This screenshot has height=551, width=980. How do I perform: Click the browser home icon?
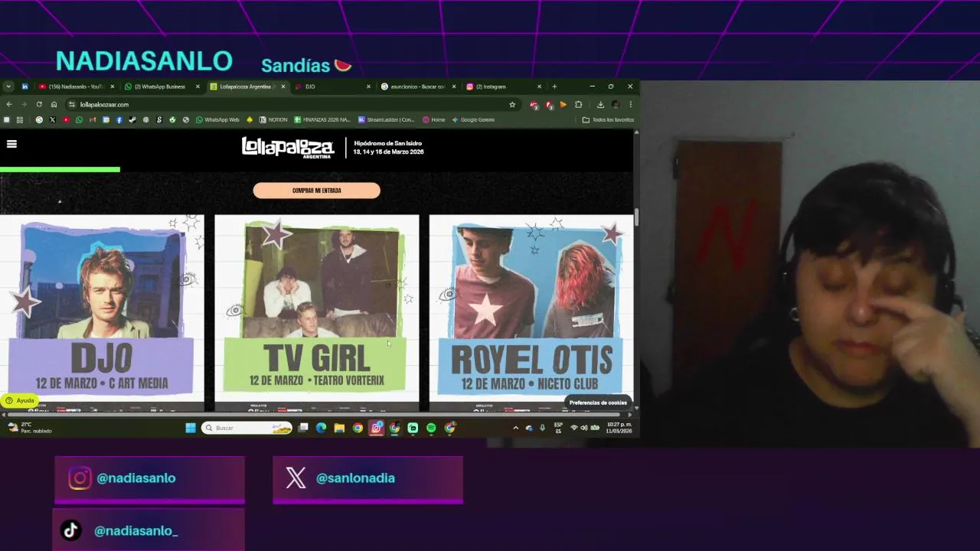pyautogui.click(x=54, y=104)
